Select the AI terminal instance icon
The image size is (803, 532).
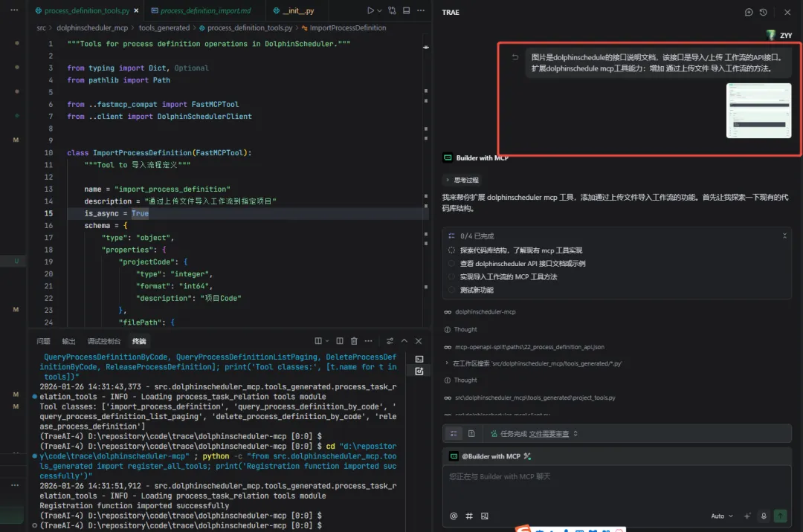pyautogui.click(x=419, y=372)
